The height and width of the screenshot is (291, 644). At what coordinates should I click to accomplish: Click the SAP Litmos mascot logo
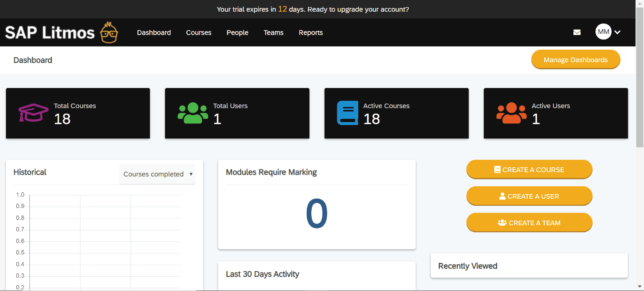click(109, 32)
